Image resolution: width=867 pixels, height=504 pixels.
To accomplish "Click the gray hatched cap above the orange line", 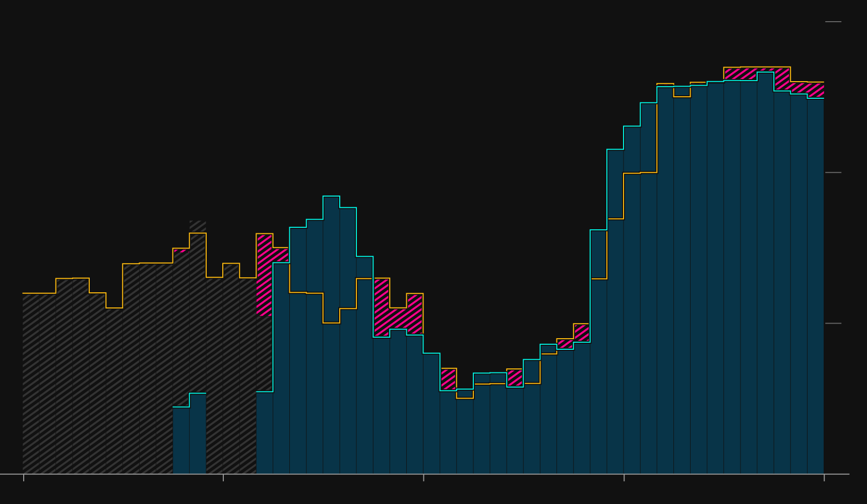I will pos(198,226).
